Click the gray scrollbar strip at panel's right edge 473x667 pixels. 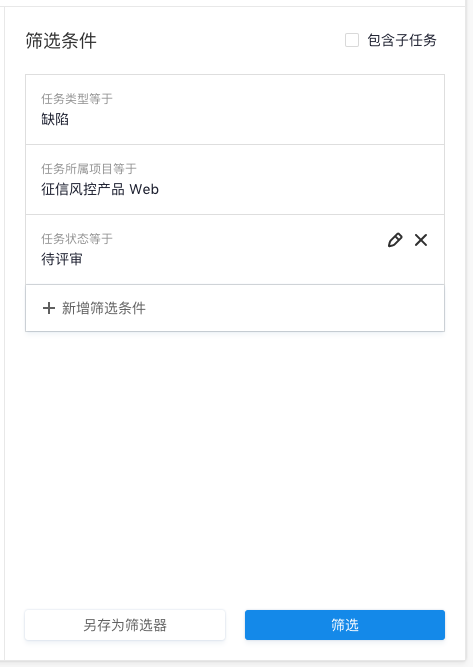[469, 332]
